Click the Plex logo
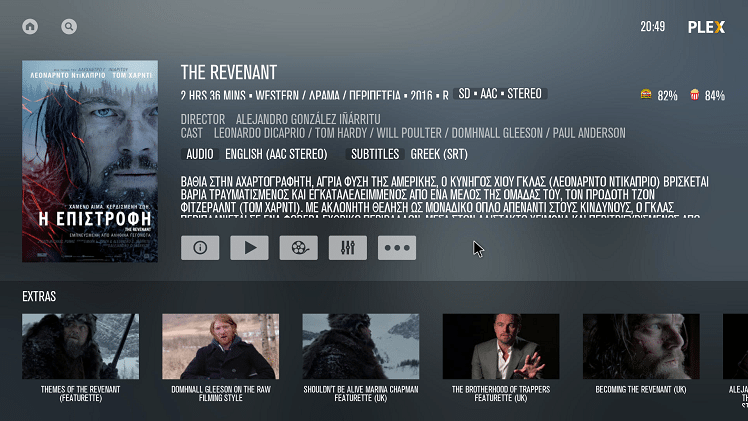The height and width of the screenshot is (421, 748). [706, 27]
